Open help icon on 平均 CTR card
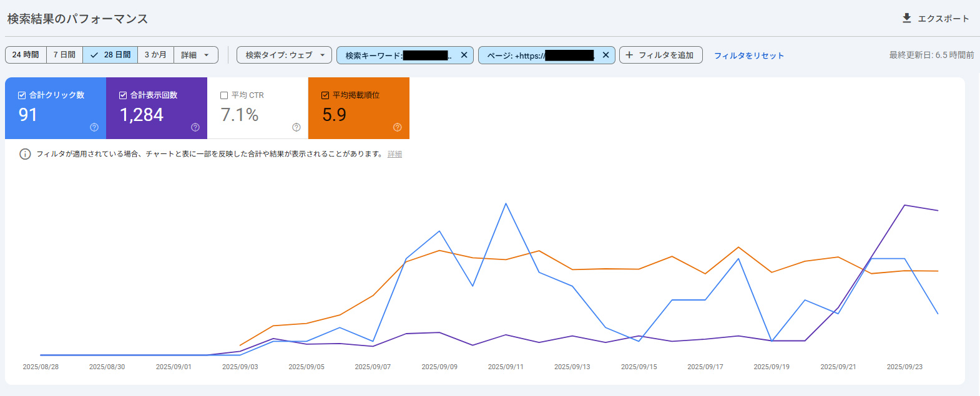 296,127
